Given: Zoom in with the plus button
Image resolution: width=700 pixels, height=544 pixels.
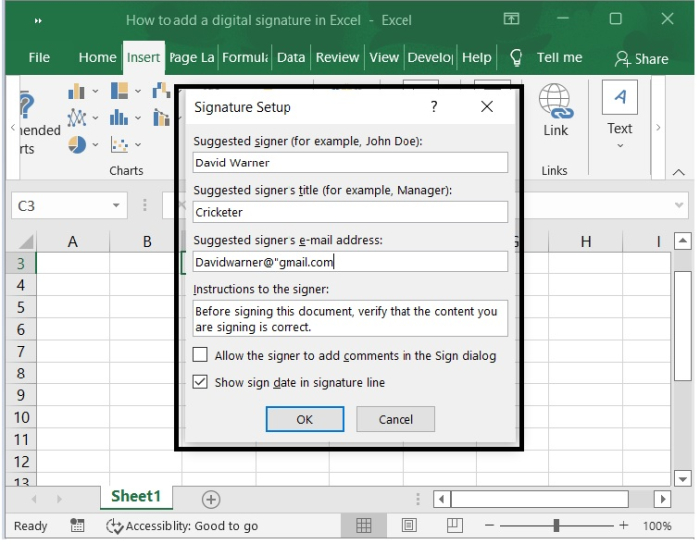Looking at the screenshot, I should 624,526.
